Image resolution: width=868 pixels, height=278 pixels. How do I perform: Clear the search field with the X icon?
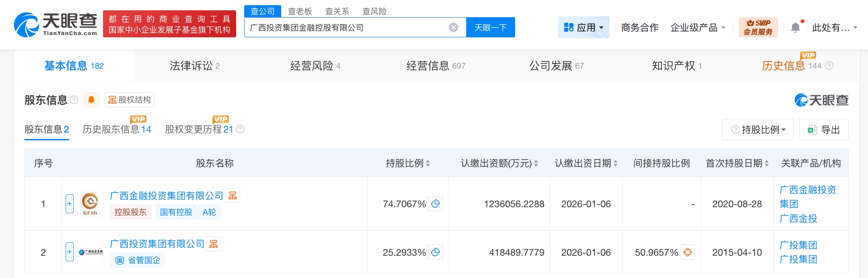pos(453,27)
